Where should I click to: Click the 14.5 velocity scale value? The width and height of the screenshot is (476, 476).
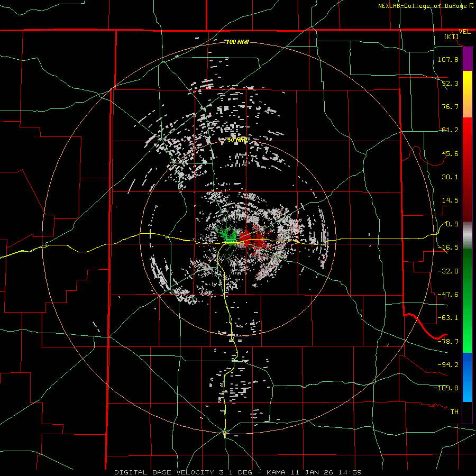click(x=450, y=200)
